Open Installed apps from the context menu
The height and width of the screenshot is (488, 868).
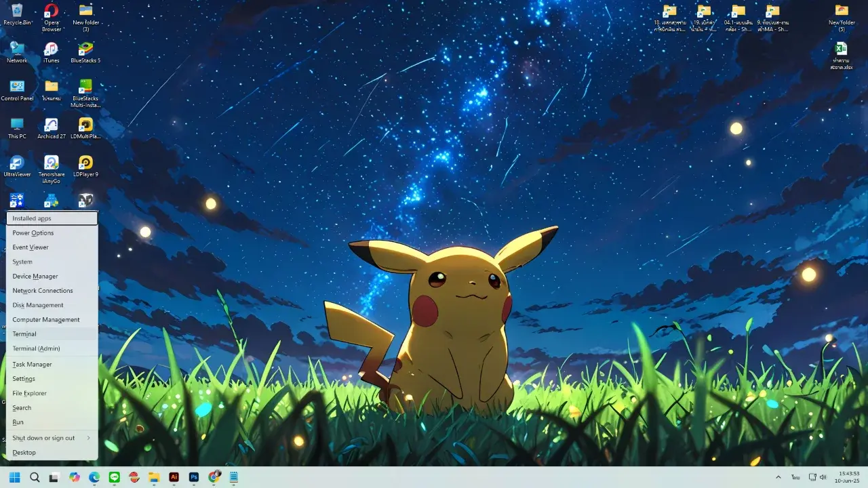point(52,218)
